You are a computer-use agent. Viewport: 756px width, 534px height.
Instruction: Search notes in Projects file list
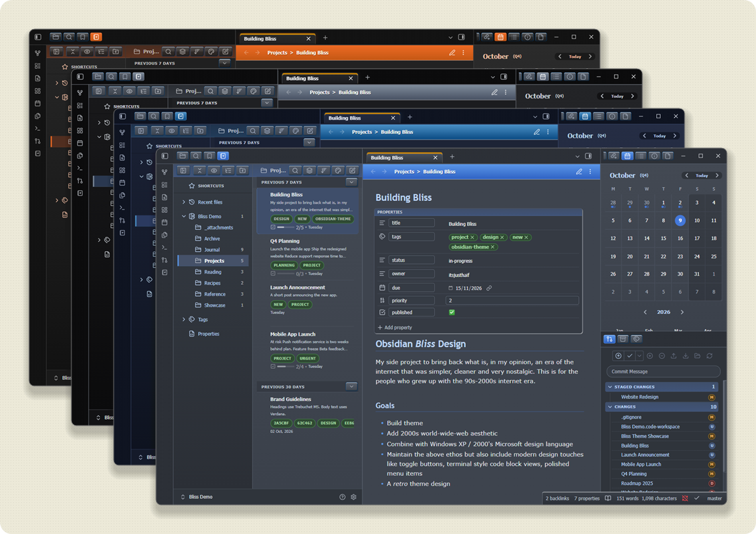pos(295,171)
